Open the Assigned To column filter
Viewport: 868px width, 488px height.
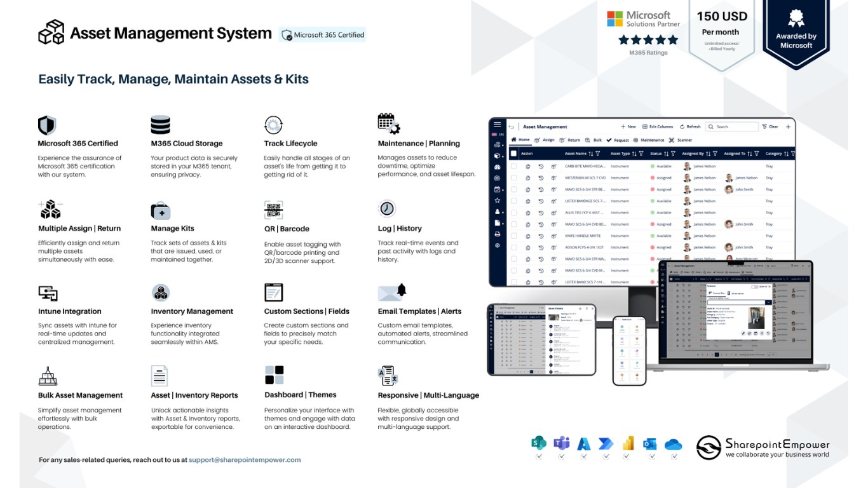click(757, 154)
